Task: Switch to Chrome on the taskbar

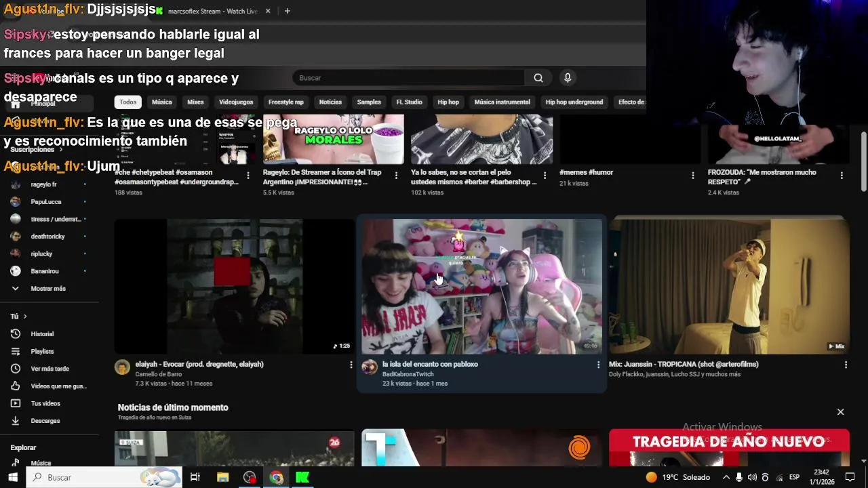Action: (x=276, y=477)
